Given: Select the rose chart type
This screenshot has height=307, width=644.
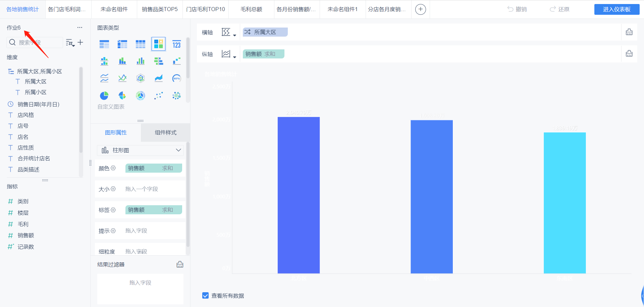Looking at the screenshot, I should 122,96.
